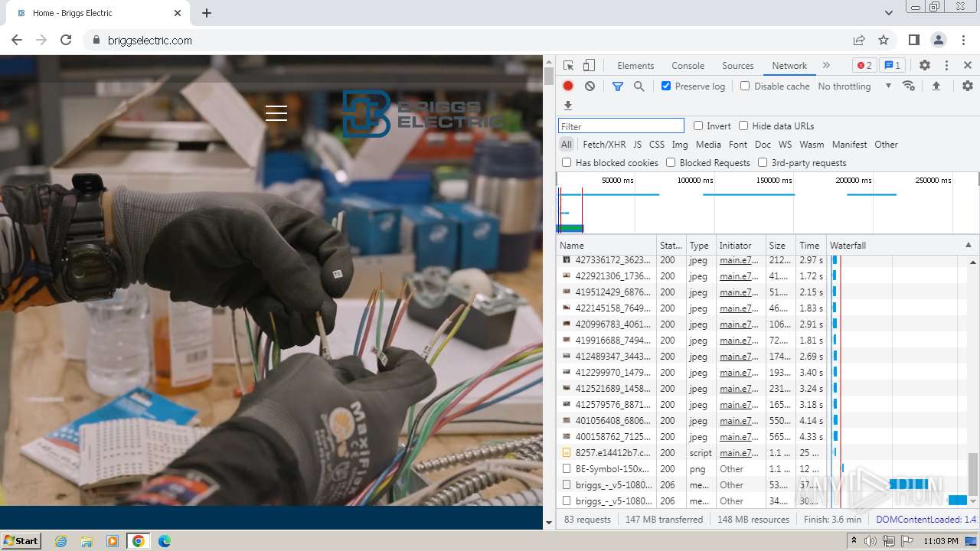Switch to the Console tab
980x551 pixels.
(688, 66)
